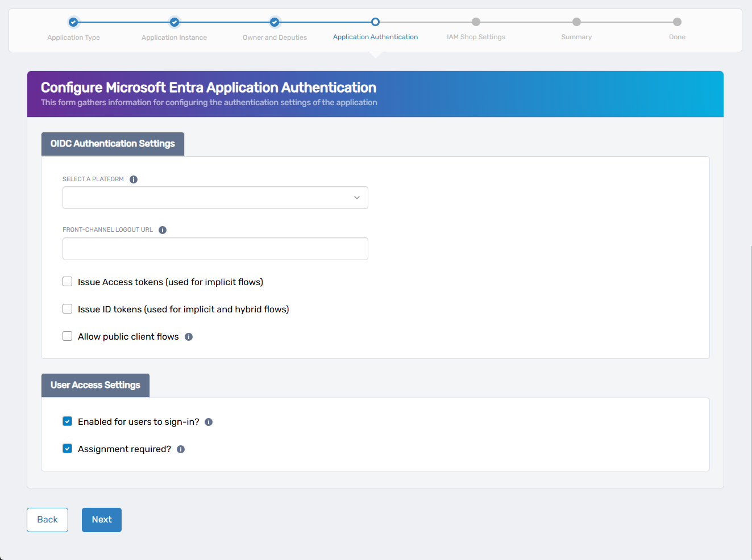Click the gray circle above Done
752x560 pixels.
(677, 22)
